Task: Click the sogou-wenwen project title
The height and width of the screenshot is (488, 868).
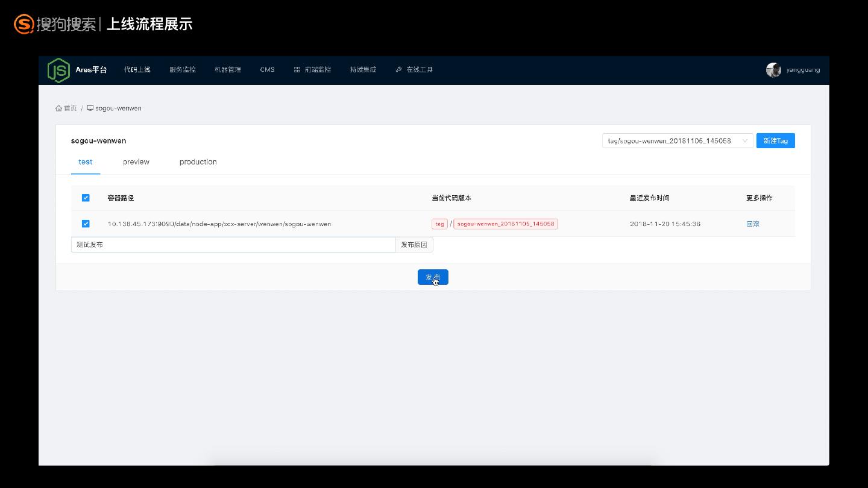Action: (98, 141)
